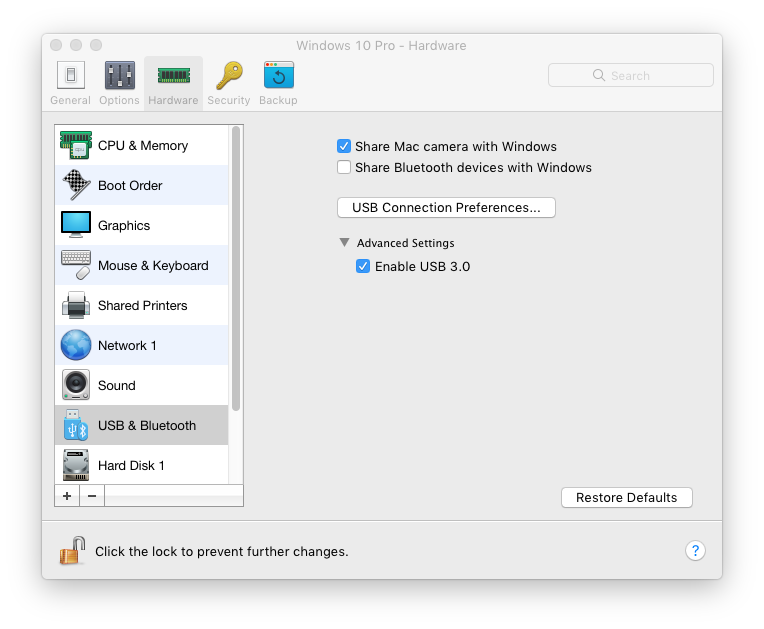Switch to the Security tab label

pyautogui.click(x=229, y=100)
